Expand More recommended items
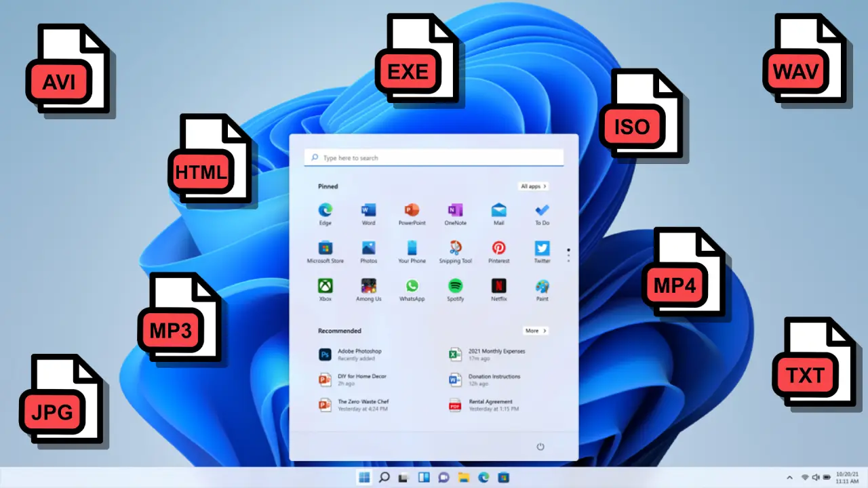868x488 pixels. pos(536,331)
